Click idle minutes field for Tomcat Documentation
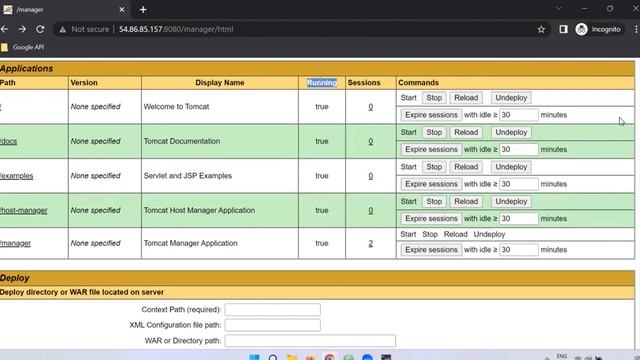 (519, 150)
